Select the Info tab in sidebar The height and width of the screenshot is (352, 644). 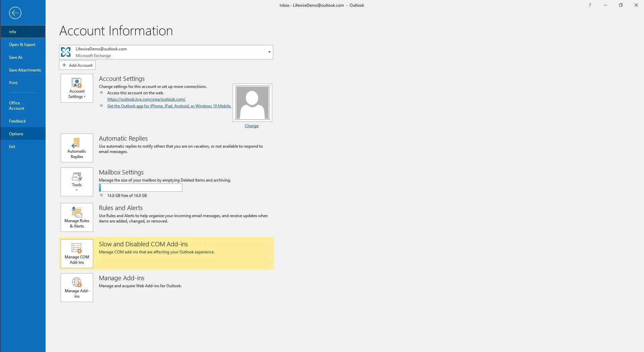pos(23,32)
